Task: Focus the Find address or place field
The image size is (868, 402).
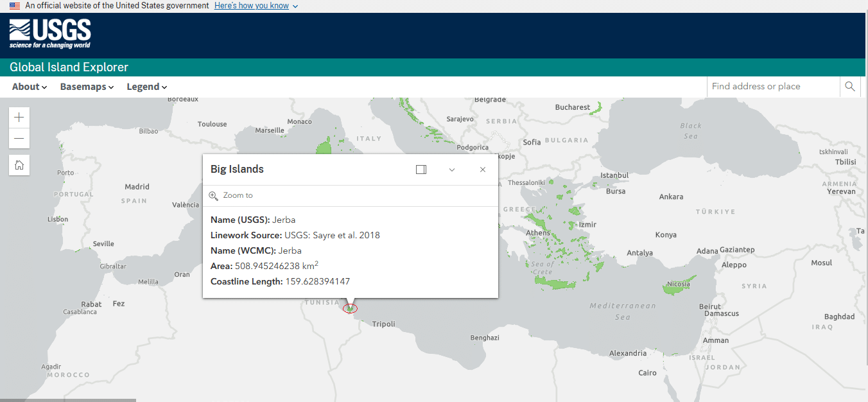Action: point(773,87)
